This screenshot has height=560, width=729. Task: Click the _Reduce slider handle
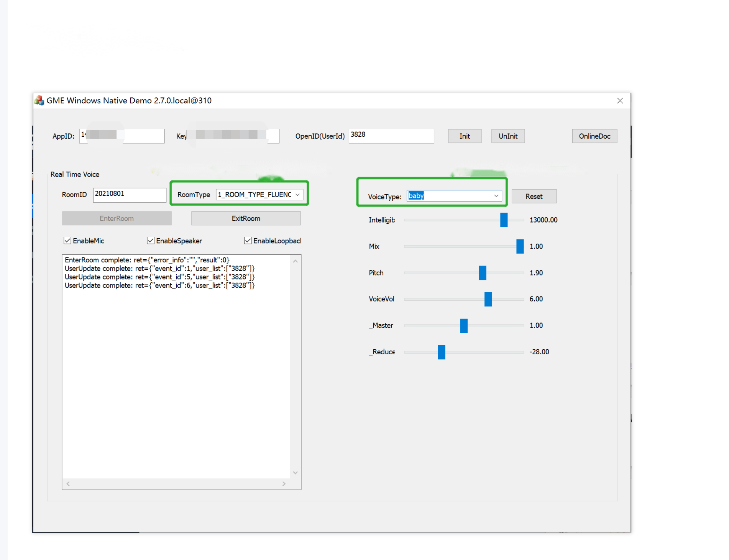(442, 352)
